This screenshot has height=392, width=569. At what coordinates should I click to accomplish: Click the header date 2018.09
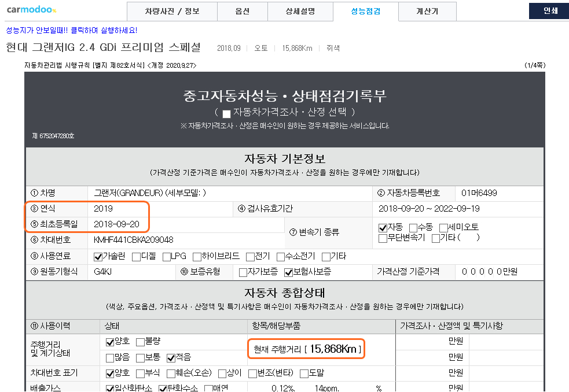tap(229, 48)
